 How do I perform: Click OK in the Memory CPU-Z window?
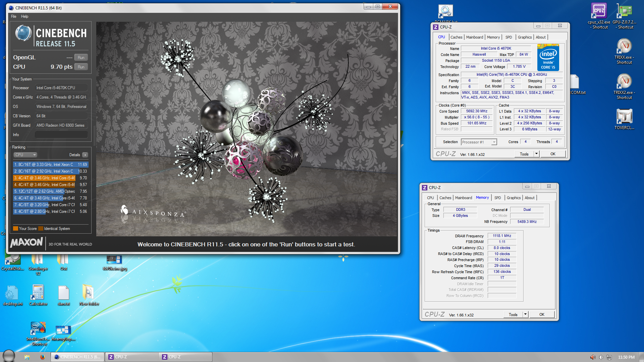(x=542, y=314)
